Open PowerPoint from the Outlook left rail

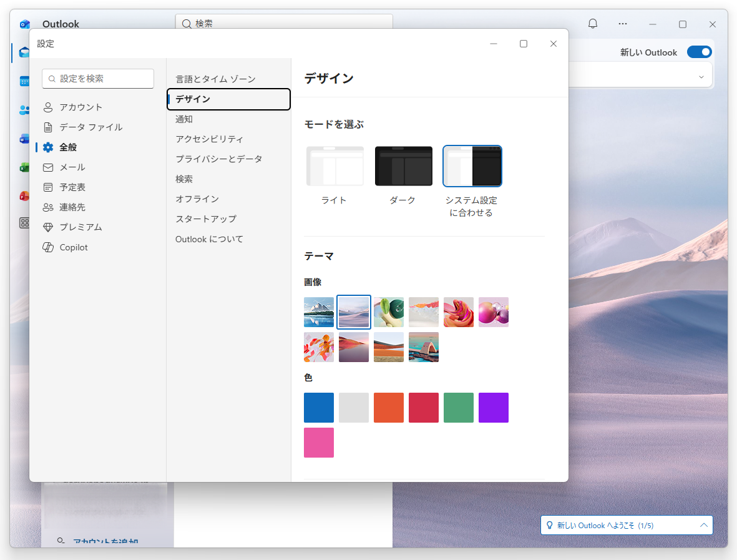pos(24,196)
